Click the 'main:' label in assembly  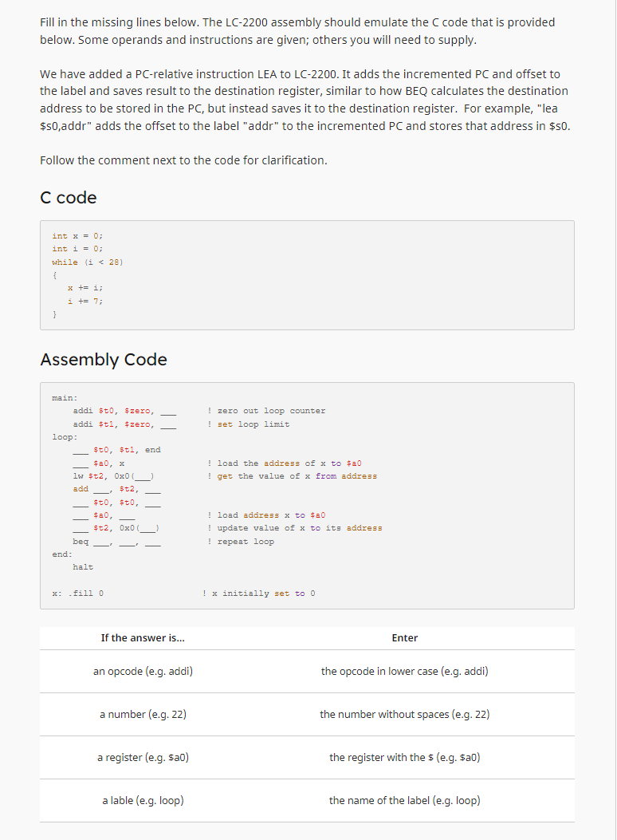click(65, 398)
